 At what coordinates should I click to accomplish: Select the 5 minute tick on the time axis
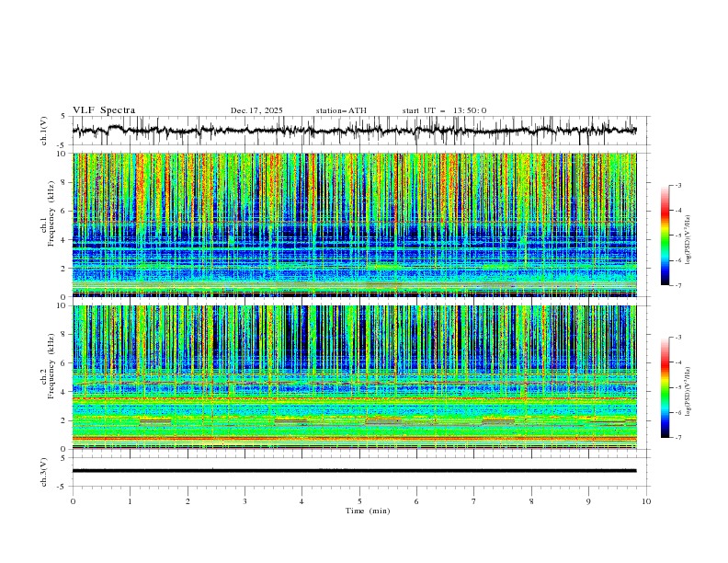coord(359,500)
